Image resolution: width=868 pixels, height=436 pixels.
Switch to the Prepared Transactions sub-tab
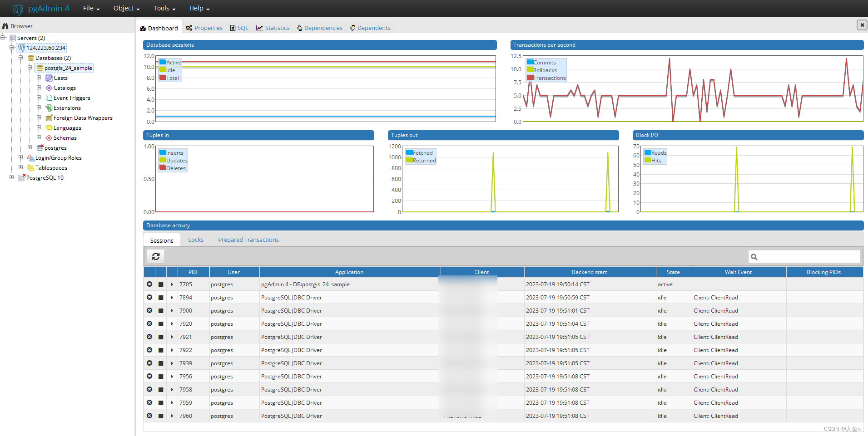tap(248, 240)
